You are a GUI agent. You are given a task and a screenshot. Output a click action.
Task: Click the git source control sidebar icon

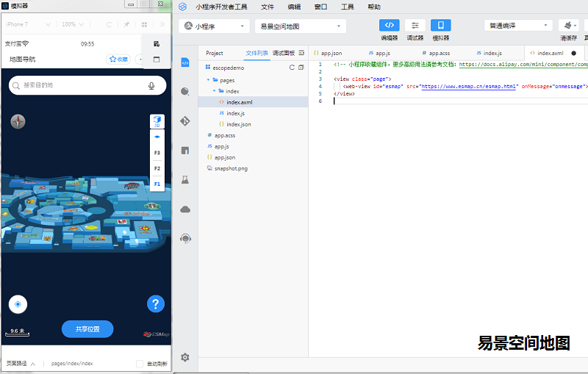tap(185, 121)
